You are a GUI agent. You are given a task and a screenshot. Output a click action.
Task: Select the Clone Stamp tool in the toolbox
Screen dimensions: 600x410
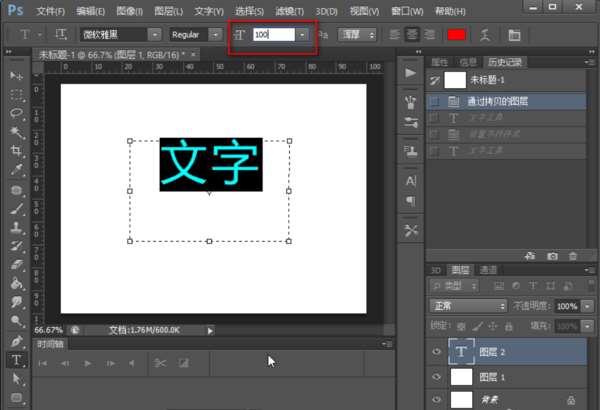point(16,227)
